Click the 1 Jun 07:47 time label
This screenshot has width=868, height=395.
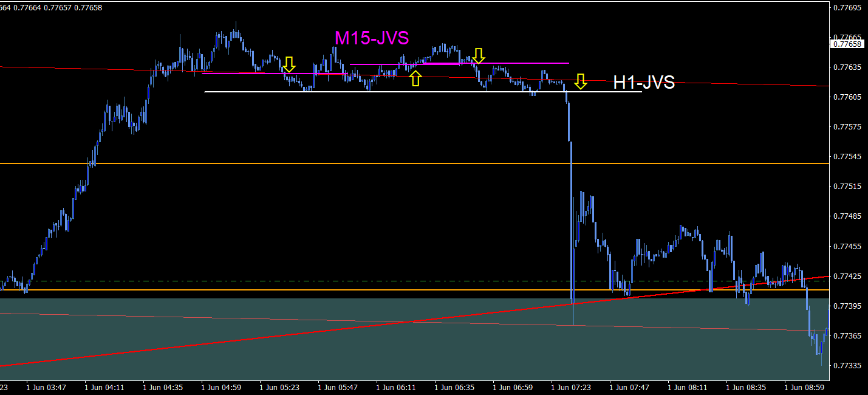pyautogui.click(x=629, y=387)
